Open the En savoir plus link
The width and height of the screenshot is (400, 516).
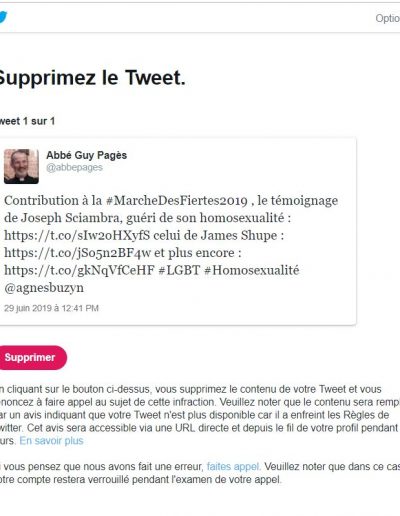[x=51, y=441]
